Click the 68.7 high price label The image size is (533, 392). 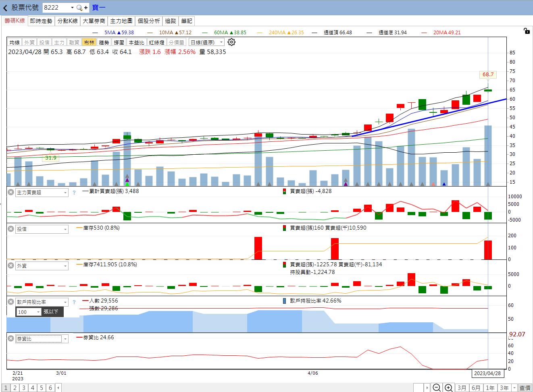coord(488,75)
